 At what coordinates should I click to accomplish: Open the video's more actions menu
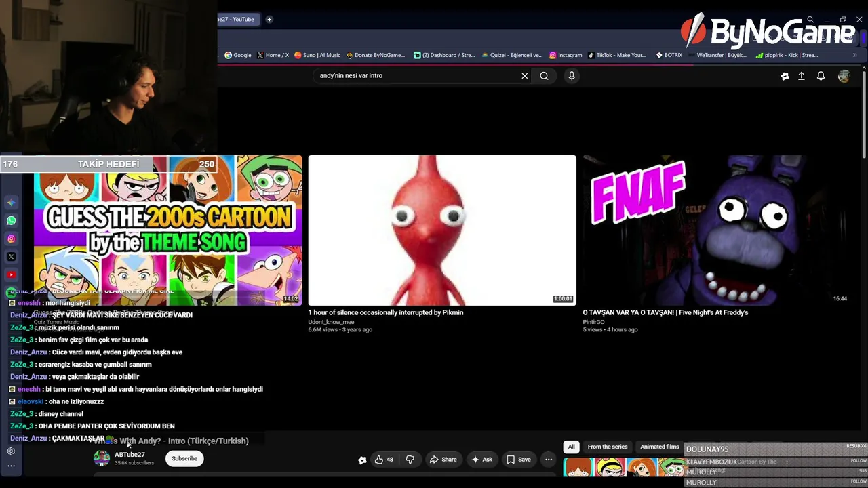[x=549, y=460]
